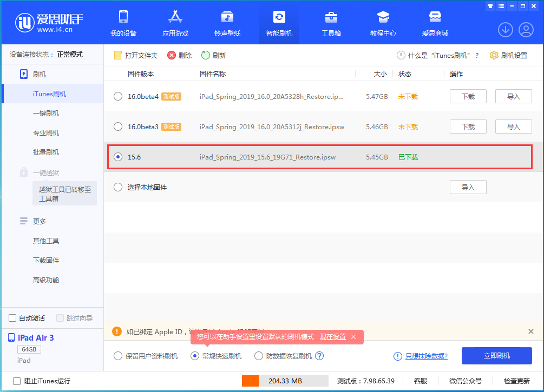Viewport: 544px width, 392px height.
Task: Select 选择本地固件 radio button
Action: [x=118, y=187]
